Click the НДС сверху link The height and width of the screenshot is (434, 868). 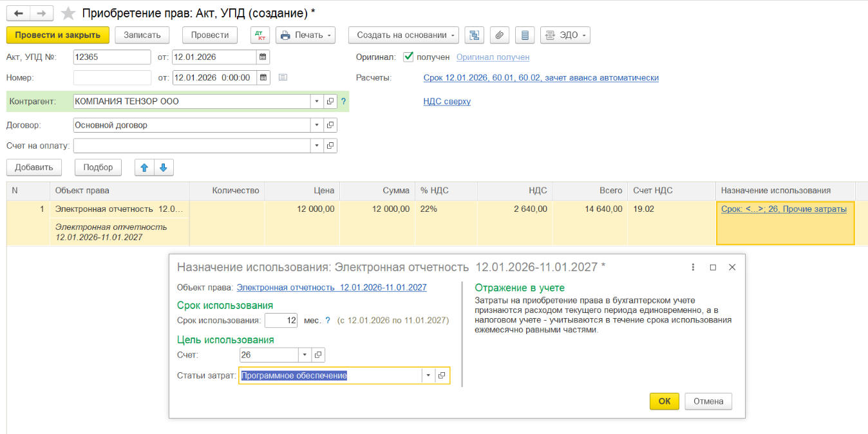coord(447,101)
